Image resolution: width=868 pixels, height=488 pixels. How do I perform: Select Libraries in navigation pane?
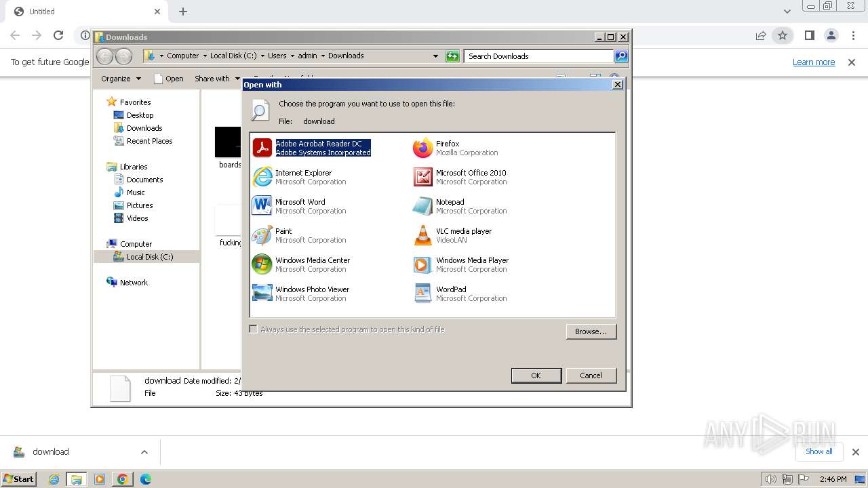pyautogui.click(x=134, y=167)
